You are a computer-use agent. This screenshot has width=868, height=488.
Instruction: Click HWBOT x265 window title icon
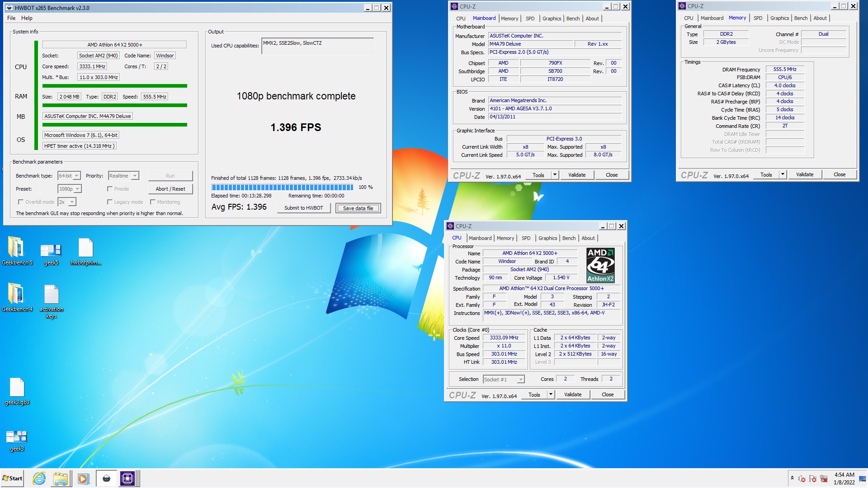tap(9, 8)
